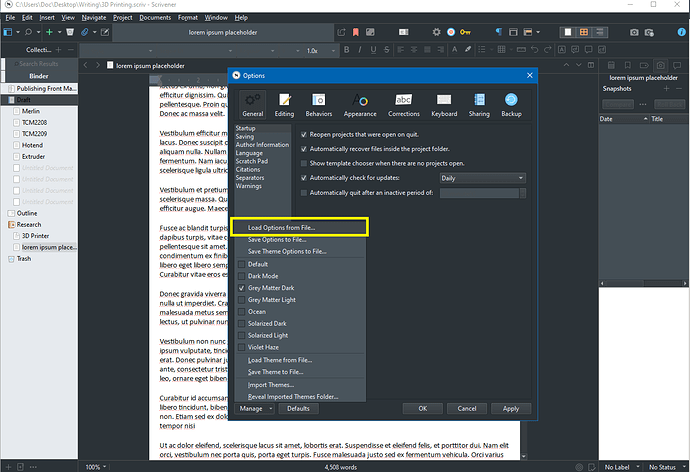Open the Sharing options tab icon
This screenshot has width=690, height=472.
(x=479, y=99)
